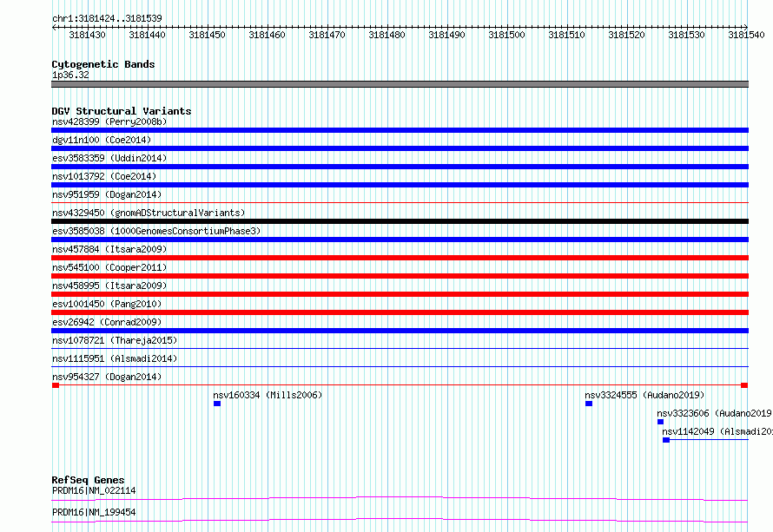
Task: Click the gray 1p36.32 cytogenetic band bar
Action: (400, 84)
